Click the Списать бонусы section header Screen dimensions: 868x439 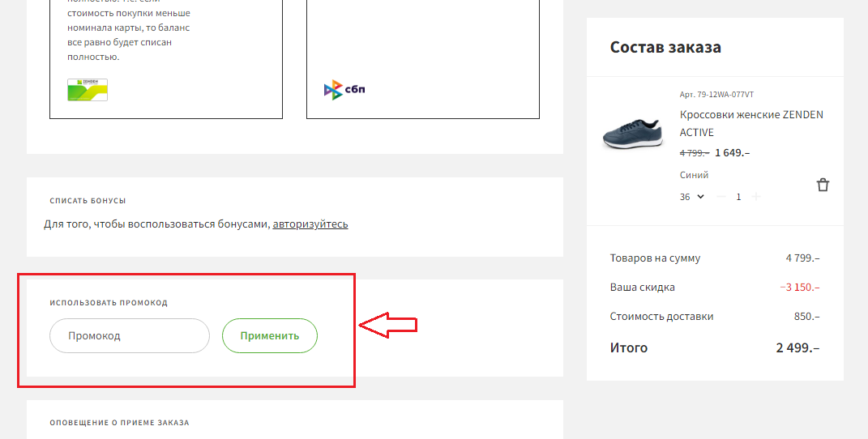click(88, 201)
